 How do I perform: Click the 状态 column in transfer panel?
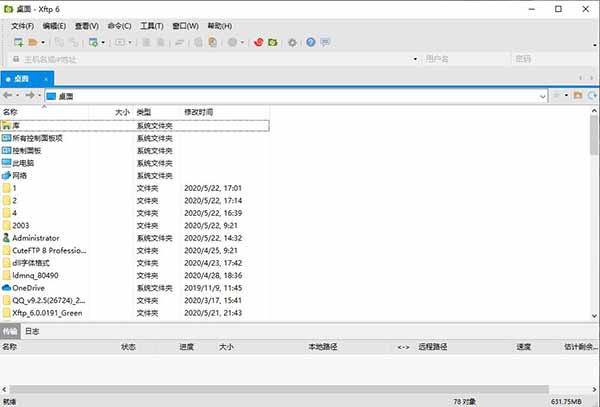[x=129, y=347]
